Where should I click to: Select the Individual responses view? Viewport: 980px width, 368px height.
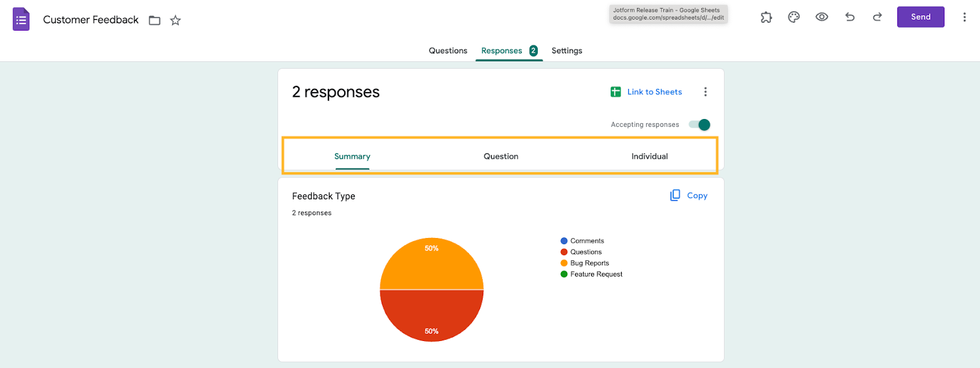650,156
